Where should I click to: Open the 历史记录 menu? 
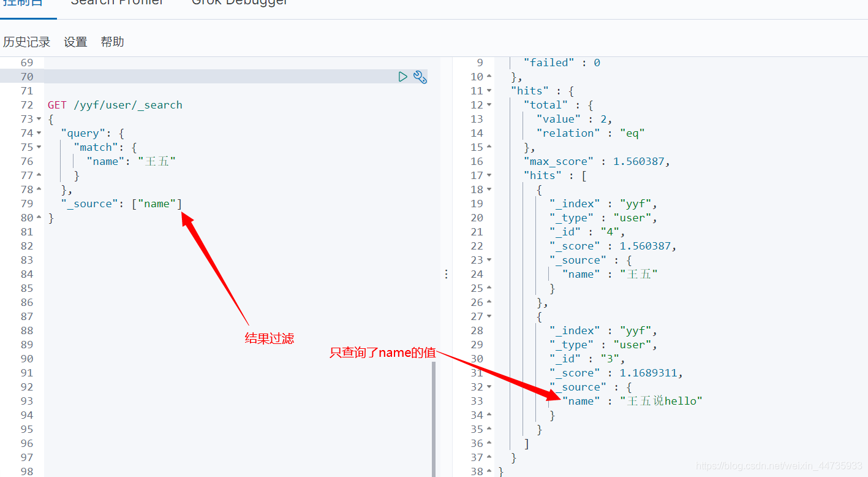coord(26,42)
